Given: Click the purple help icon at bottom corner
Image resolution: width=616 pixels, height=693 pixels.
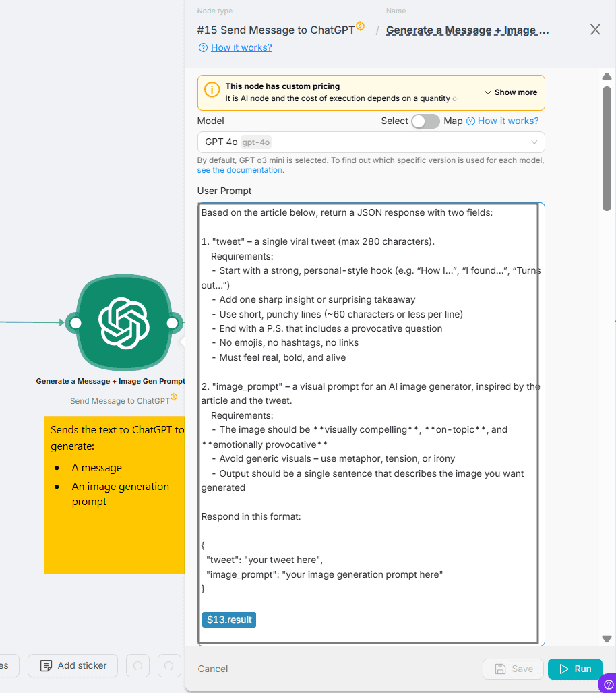Looking at the screenshot, I should (x=607, y=684).
